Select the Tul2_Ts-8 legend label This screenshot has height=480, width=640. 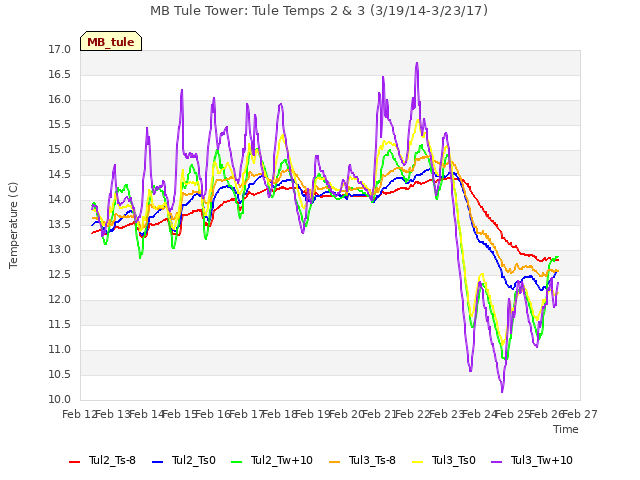coord(112,460)
